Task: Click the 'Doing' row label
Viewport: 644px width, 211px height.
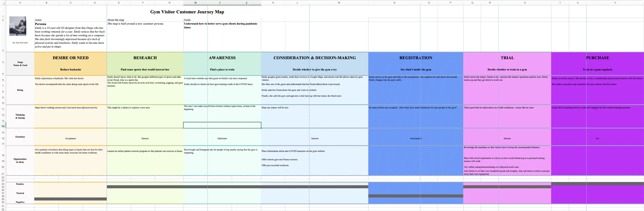Action: coord(20,90)
